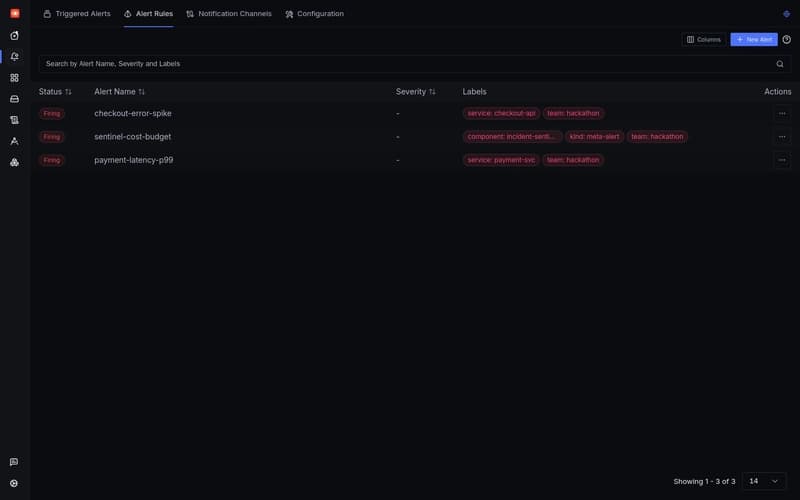This screenshot has height=500, width=800.
Task: Click team: hackathon label on payment-latency-p99 row
Action: coord(573,160)
